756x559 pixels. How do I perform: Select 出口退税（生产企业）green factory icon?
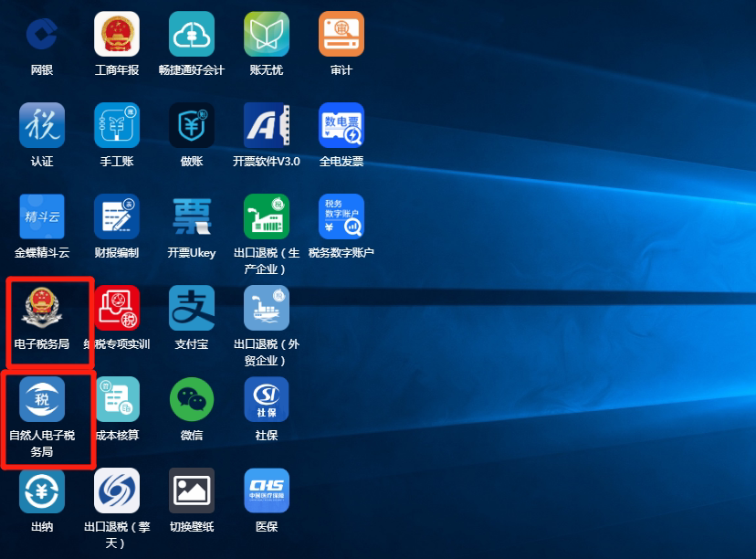(266, 216)
